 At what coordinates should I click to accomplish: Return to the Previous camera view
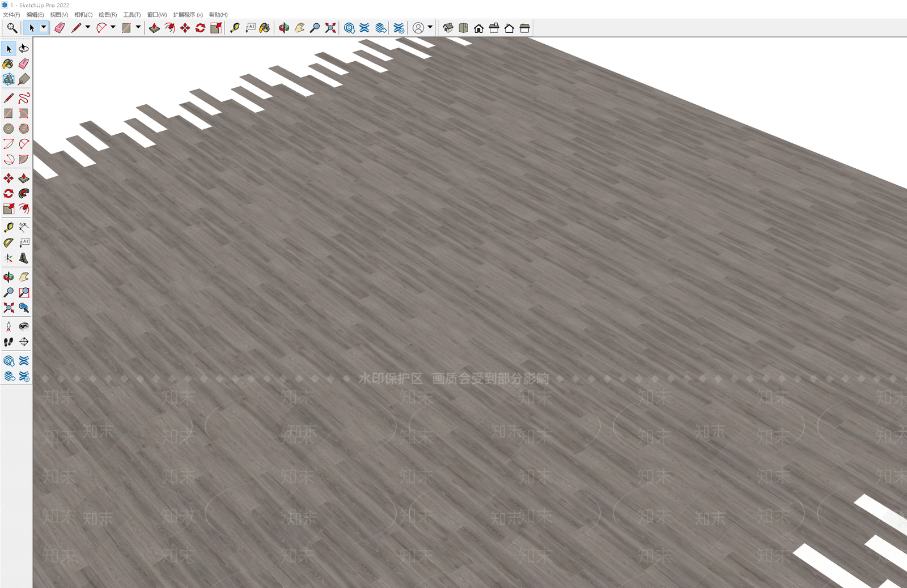[x=24, y=308]
